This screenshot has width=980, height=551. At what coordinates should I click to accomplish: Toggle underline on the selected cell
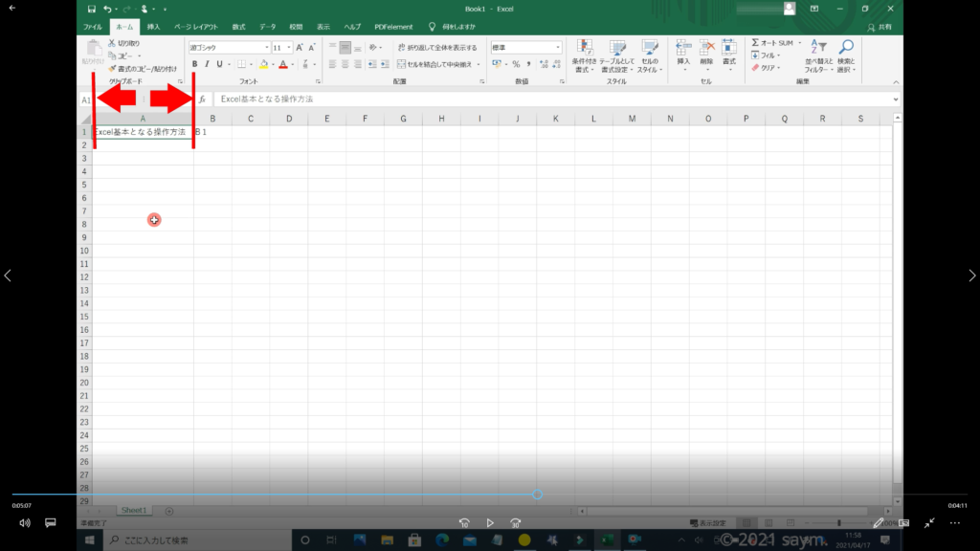[x=218, y=64]
